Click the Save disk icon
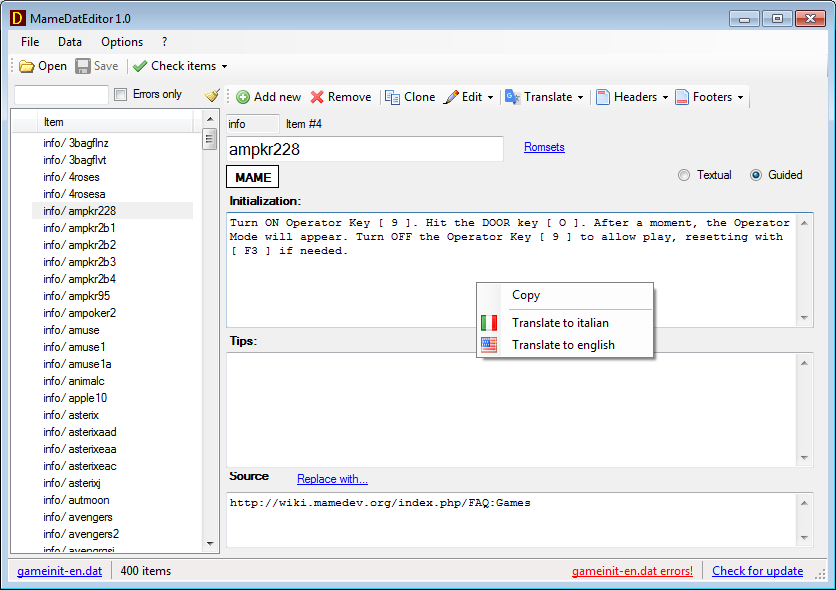The image size is (836, 590). [x=83, y=66]
